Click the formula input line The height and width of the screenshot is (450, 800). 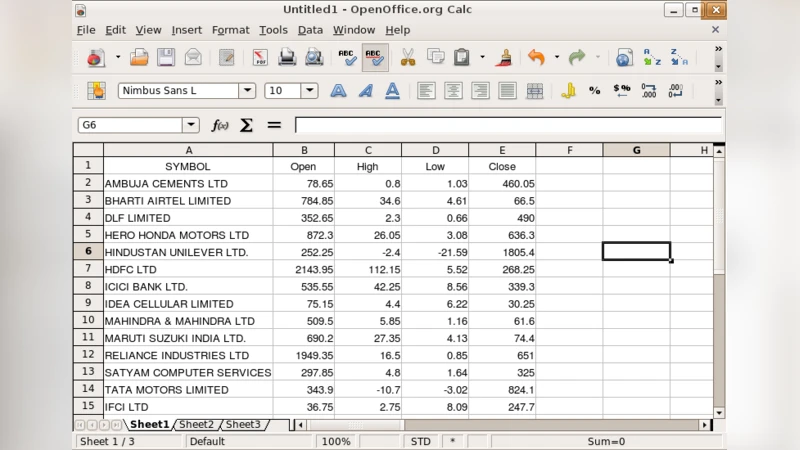(x=506, y=125)
